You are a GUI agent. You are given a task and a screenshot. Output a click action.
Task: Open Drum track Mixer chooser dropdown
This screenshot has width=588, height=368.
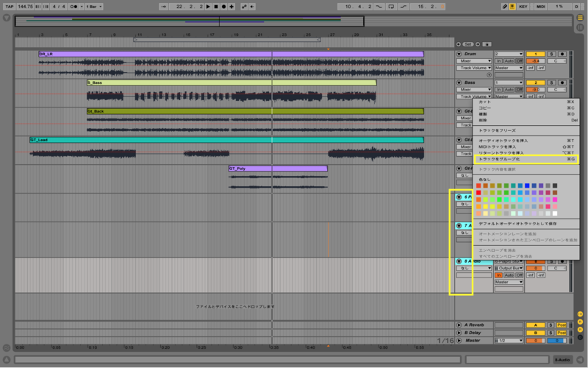click(474, 61)
